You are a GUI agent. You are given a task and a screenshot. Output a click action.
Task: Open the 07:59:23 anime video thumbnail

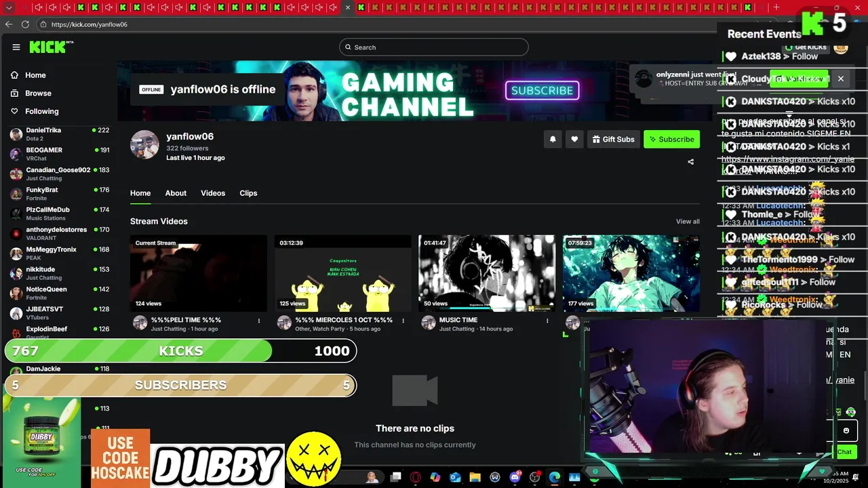[x=631, y=273]
